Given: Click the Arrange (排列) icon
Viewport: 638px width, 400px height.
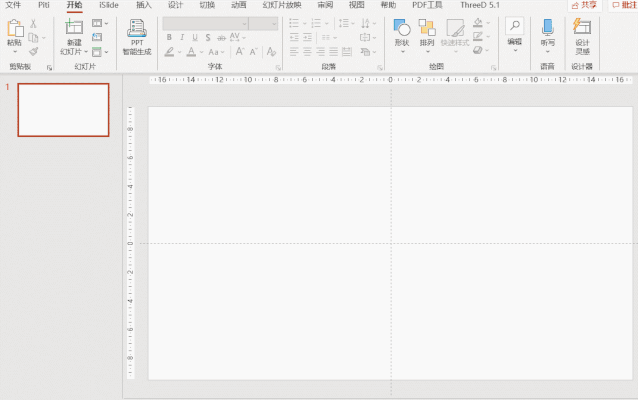Looking at the screenshot, I should pos(427,29).
